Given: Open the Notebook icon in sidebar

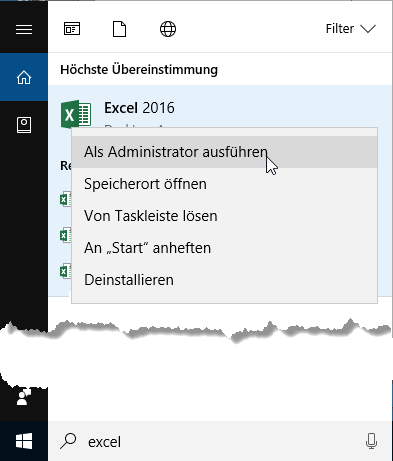Looking at the screenshot, I should (24, 125).
